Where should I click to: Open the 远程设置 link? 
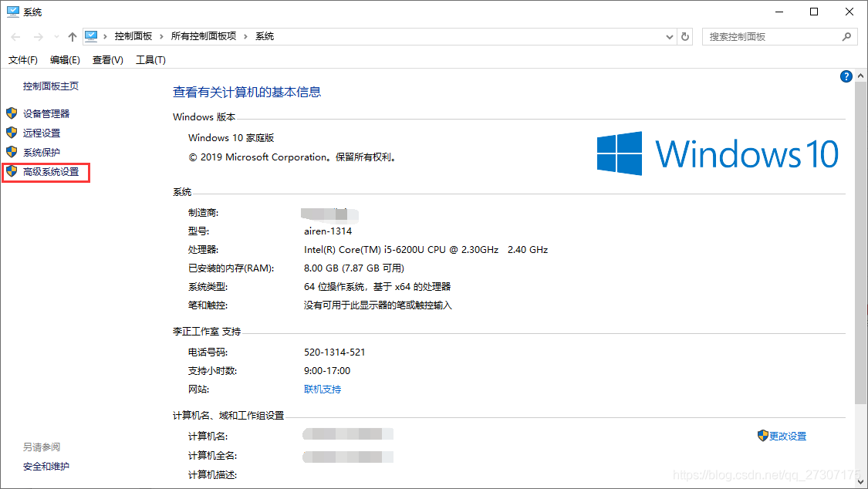(x=42, y=133)
